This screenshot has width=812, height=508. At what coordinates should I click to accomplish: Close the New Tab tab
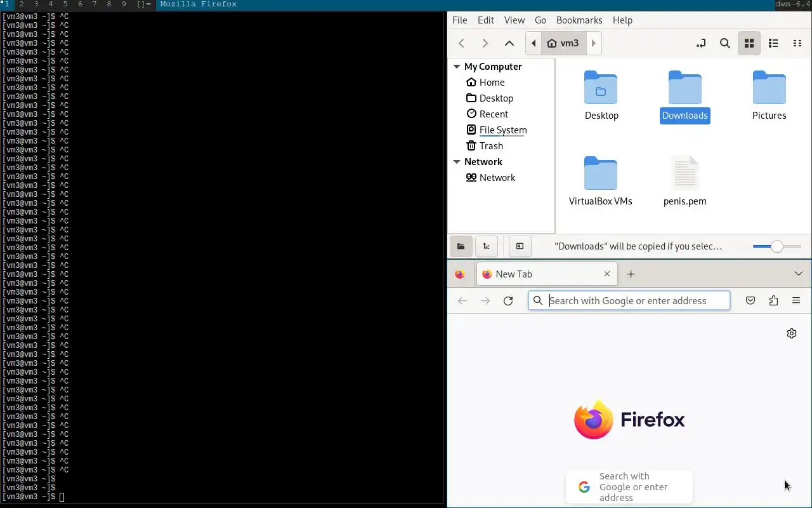[x=607, y=274]
